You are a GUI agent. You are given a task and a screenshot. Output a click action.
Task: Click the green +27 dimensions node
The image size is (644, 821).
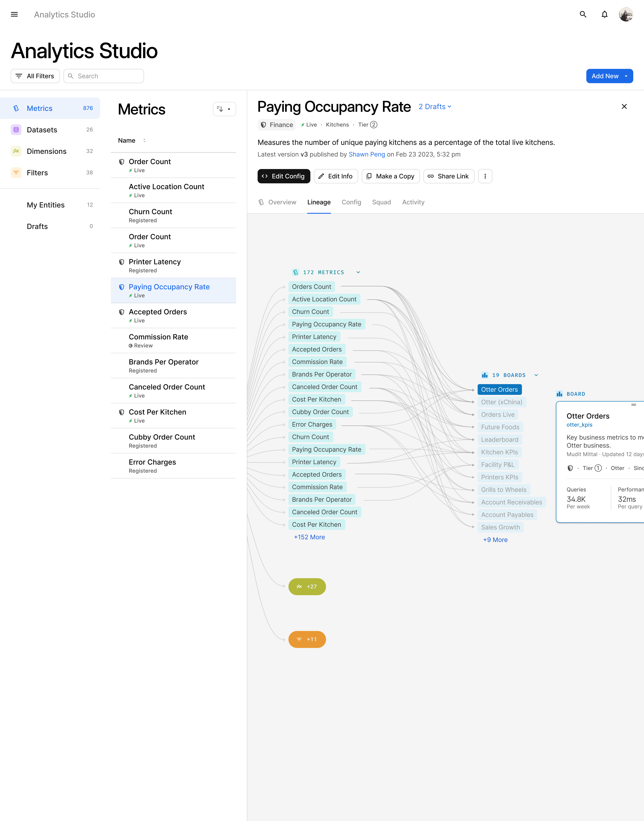(307, 586)
